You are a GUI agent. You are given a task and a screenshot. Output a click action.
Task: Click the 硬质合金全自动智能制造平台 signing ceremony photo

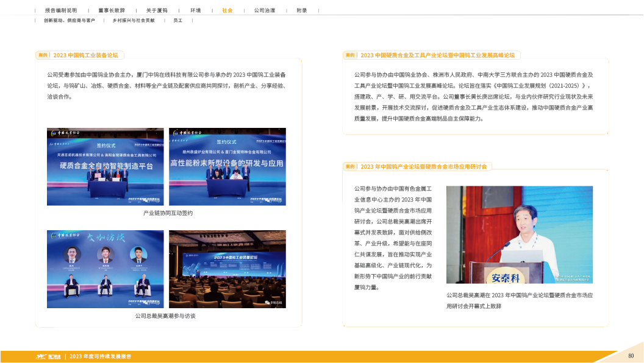(106, 166)
